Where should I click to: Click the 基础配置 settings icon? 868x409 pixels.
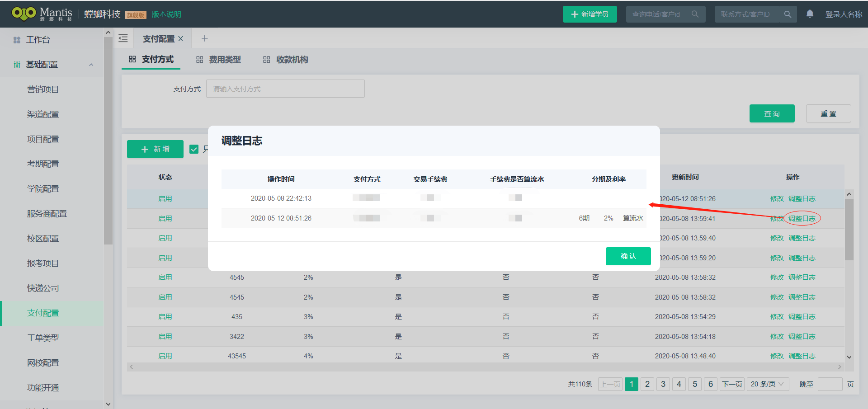tap(17, 65)
